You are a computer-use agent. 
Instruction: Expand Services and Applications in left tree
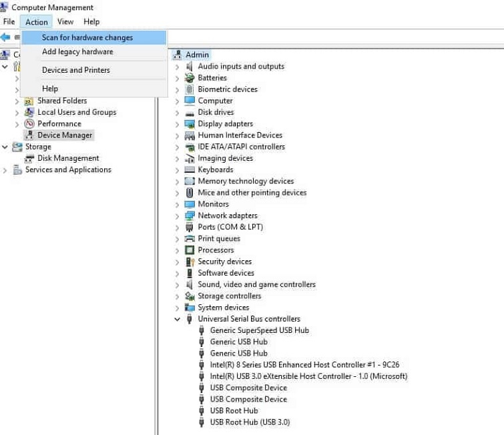pyautogui.click(x=5, y=170)
